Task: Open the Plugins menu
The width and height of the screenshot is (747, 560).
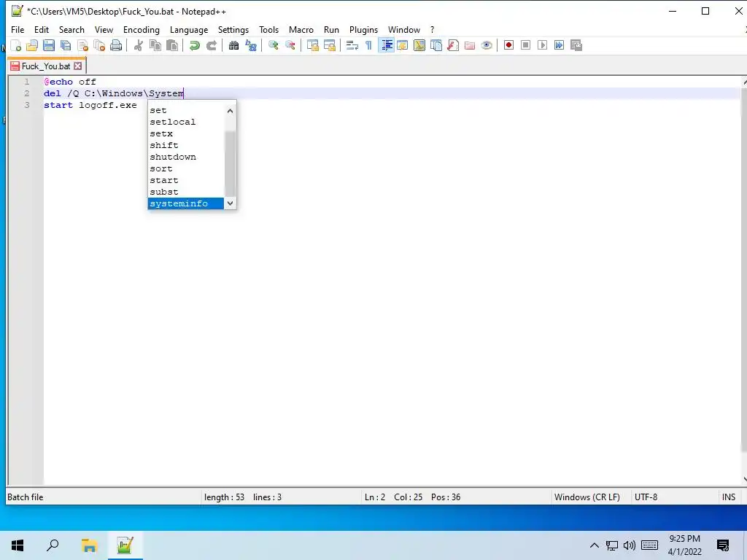Action: click(363, 29)
